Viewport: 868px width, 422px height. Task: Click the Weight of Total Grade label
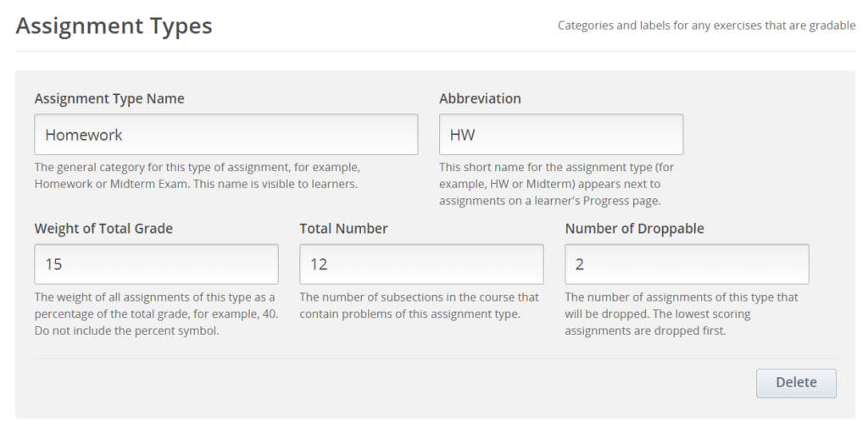(x=103, y=228)
